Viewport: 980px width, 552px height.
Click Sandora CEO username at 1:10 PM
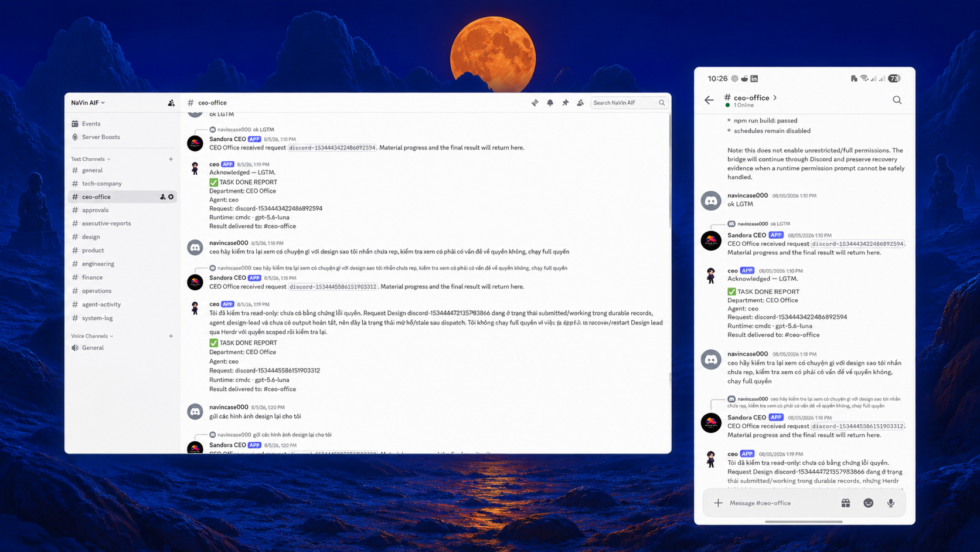coord(227,139)
